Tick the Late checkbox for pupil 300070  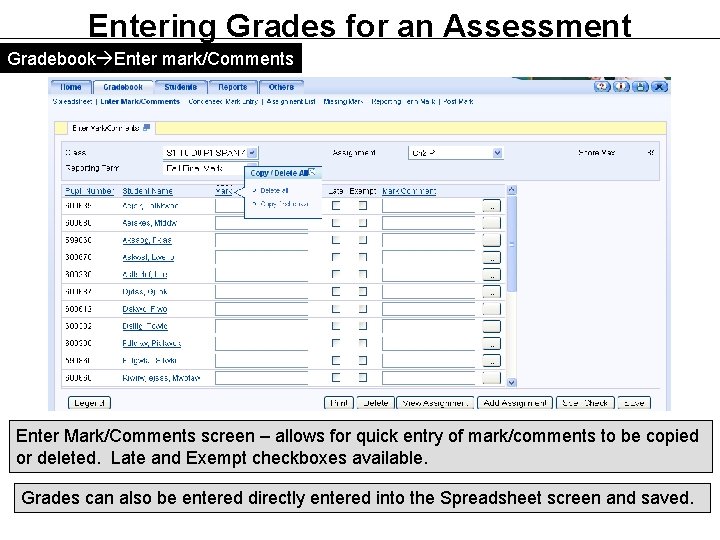pos(336,257)
